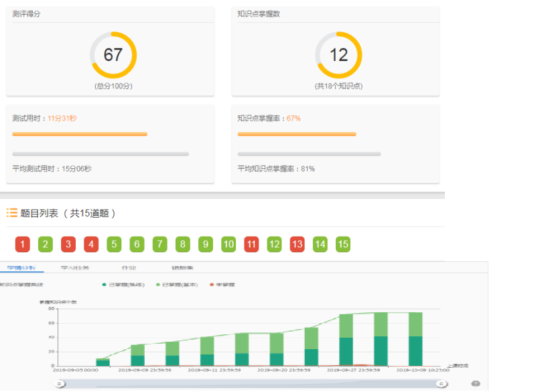
Task: Click left handle of chart zoom slider
Action: pos(60,384)
